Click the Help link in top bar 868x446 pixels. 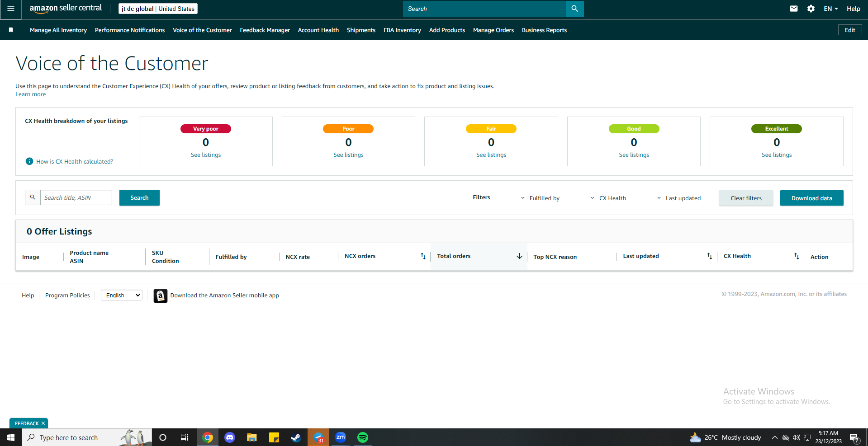coord(853,9)
